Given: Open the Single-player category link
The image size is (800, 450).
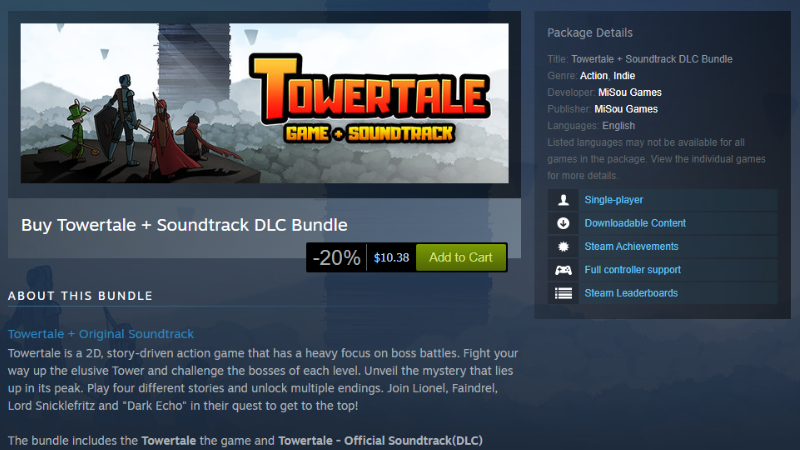Looking at the screenshot, I should click(x=613, y=200).
